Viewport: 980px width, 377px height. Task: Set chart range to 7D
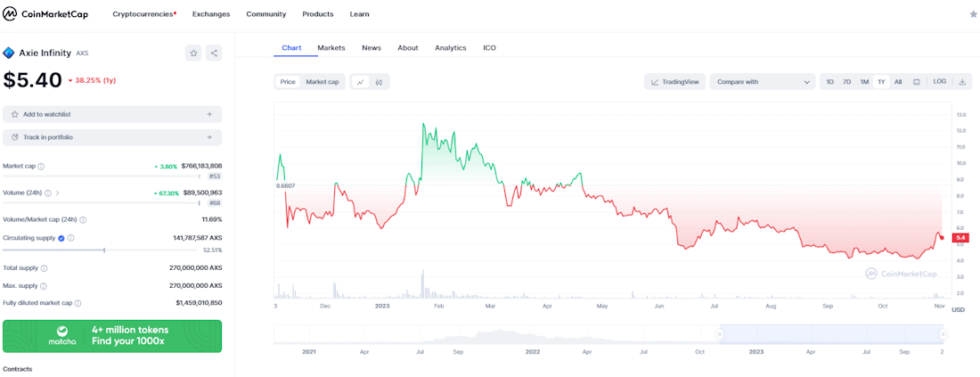click(x=847, y=82)
